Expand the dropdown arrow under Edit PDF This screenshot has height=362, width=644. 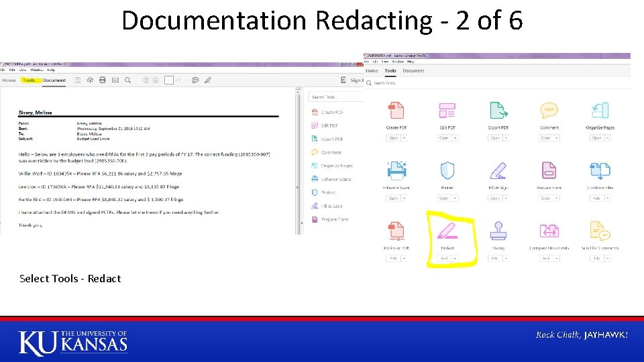click(455, 138)
